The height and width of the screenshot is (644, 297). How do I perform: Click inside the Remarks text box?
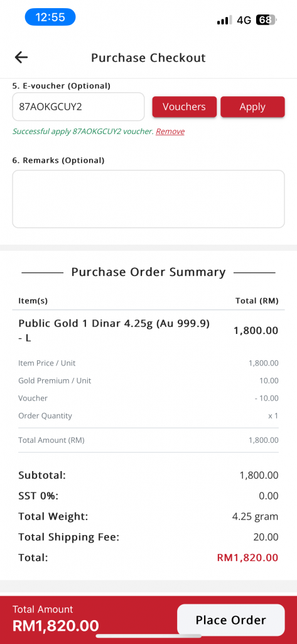point(148,199)
